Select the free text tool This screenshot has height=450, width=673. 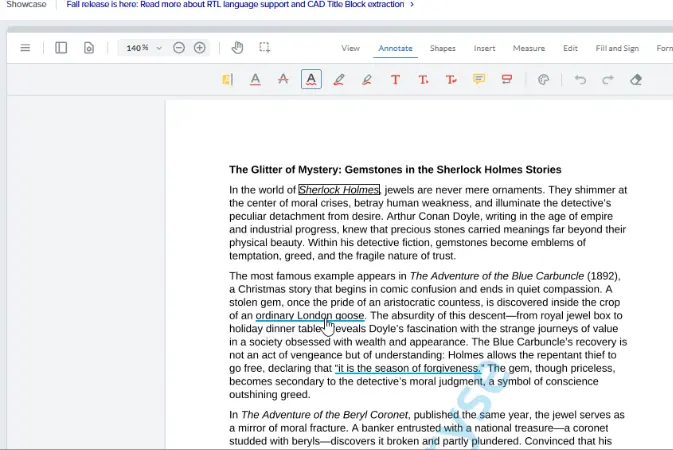click(395, 79)
